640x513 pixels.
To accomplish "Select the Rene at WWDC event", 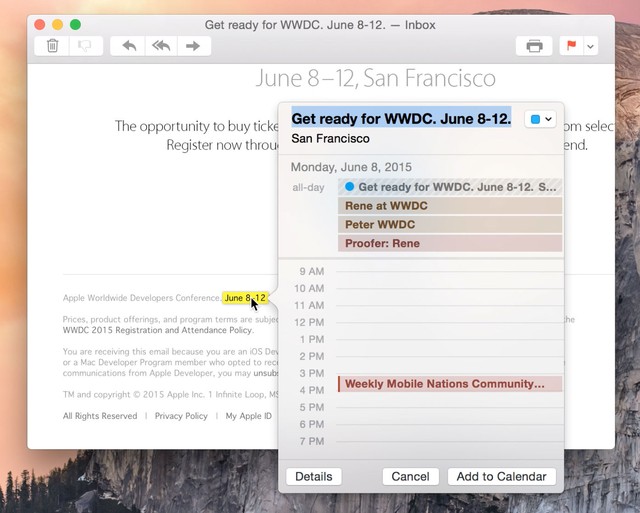I will point(450,206).
